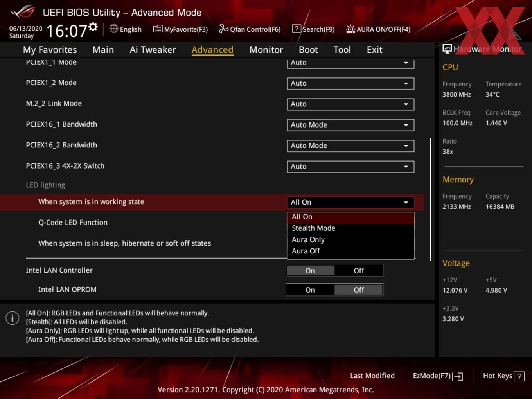Open the Exit tab
Viewport: 532px width, 399px height.
coord(374,50)
